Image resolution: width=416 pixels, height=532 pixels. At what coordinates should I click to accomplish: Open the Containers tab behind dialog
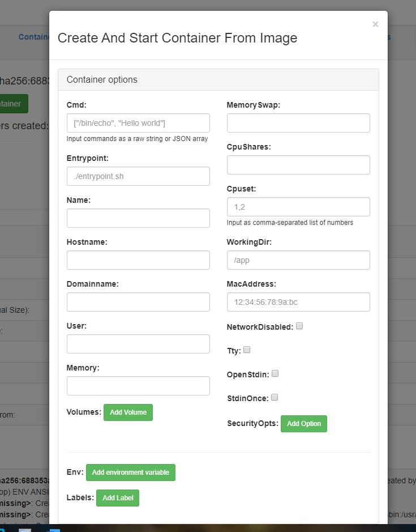pyautogui.click(x=34, y=37)
